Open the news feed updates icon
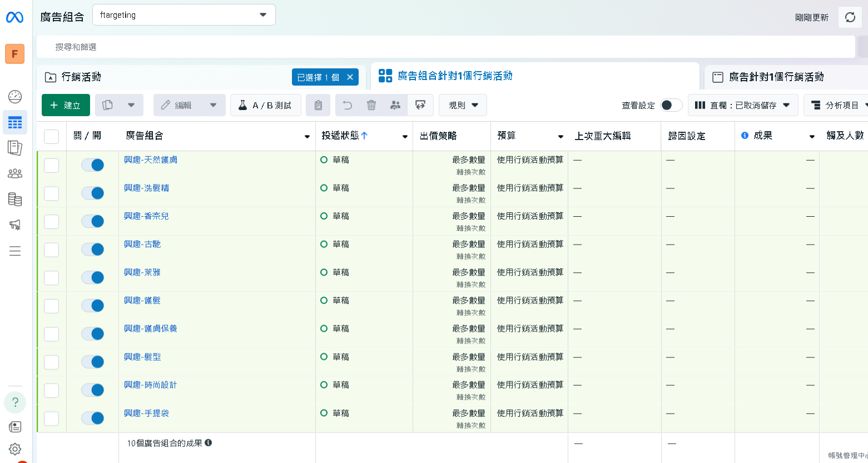Image resolution: width=868 pixels, height=463 pixels. [15, 426]
